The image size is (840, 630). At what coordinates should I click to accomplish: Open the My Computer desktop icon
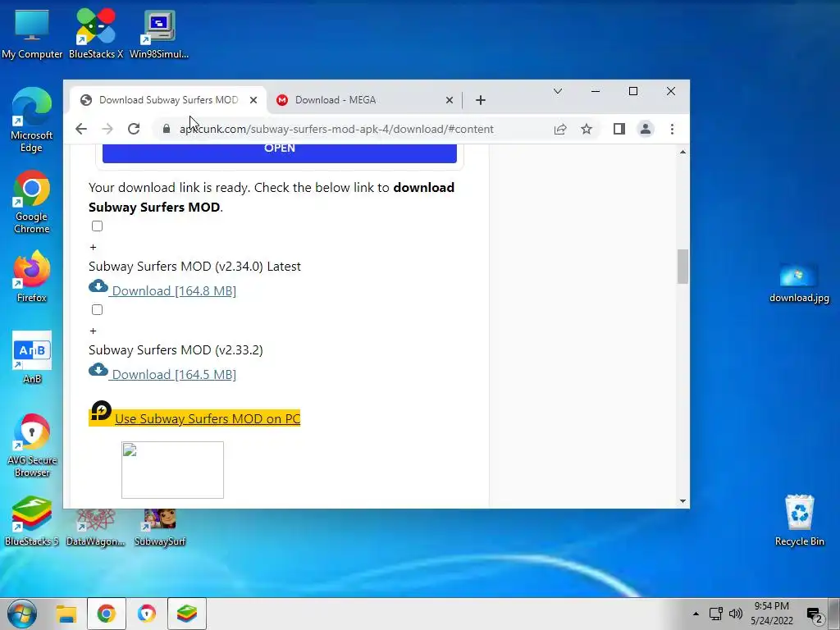coord(32,33)
